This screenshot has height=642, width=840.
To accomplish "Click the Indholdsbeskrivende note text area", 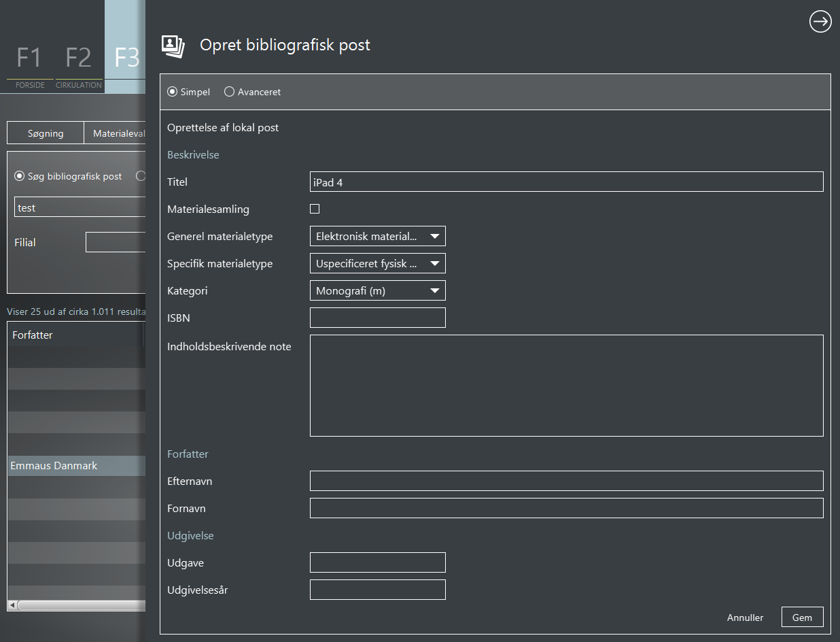I will tap(567, 386).
